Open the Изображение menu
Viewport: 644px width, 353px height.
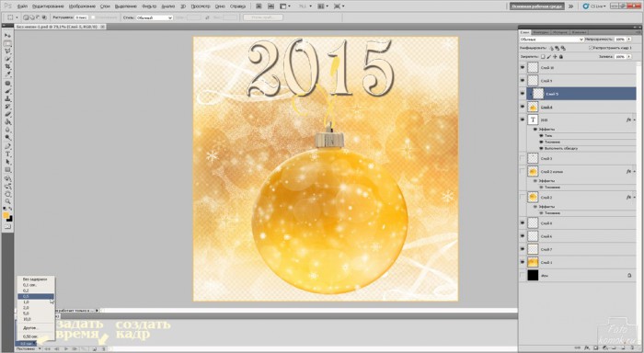point(82,6)
